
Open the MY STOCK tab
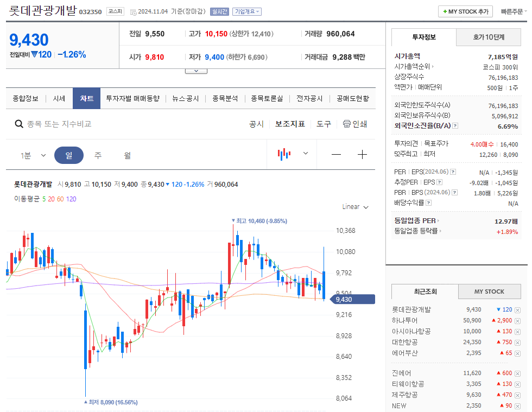[489, 291]
